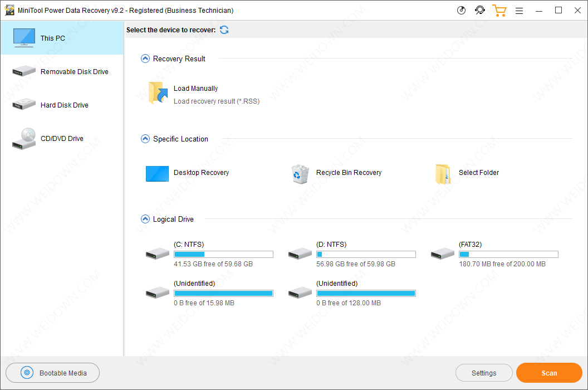588x390 pixels.
Task: Minimize the MiniTool window
Action: click(539, 11)
